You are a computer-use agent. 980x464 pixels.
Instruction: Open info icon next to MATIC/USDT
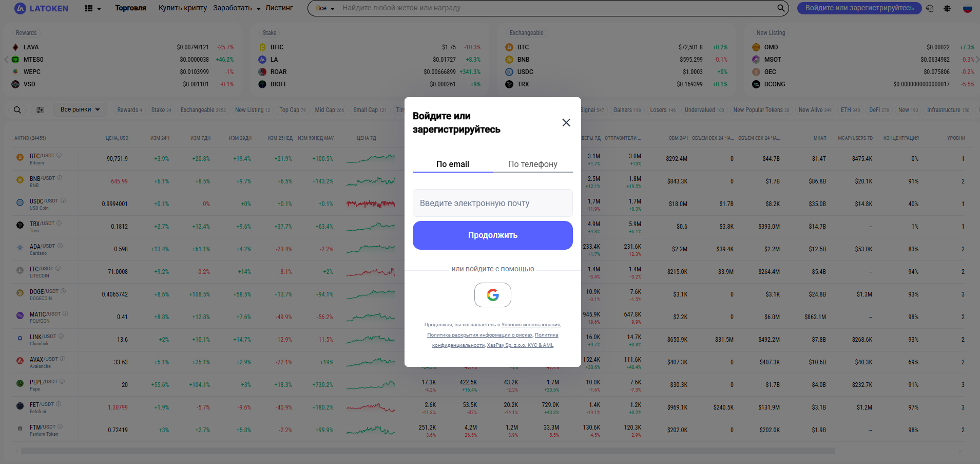65,313
